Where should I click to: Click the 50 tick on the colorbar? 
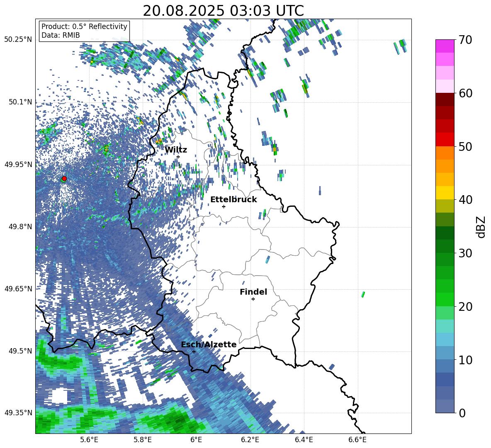(x=465, y=146)
